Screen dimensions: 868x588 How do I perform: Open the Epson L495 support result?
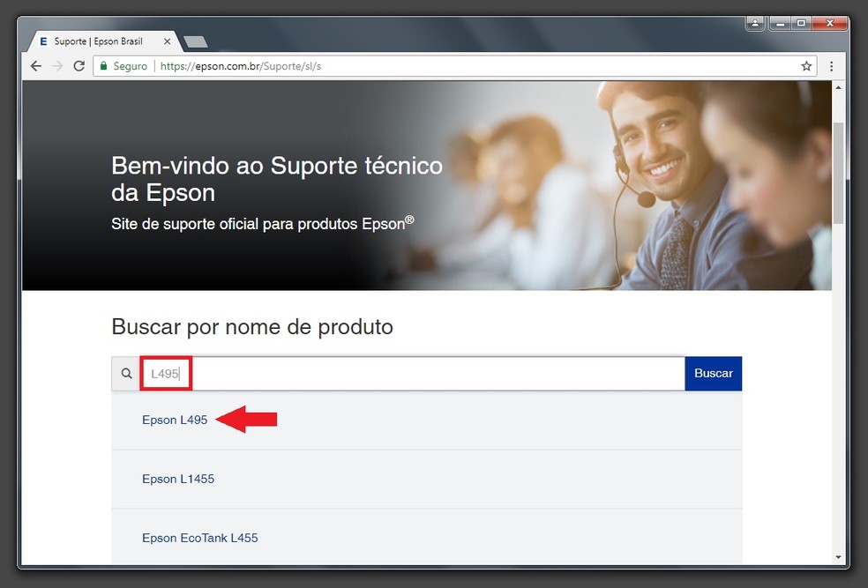[175, 421]
